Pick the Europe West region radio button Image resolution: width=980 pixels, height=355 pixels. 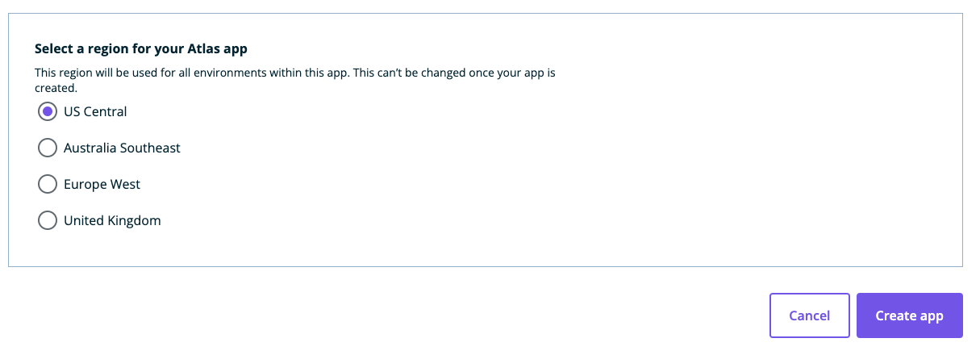48,184
